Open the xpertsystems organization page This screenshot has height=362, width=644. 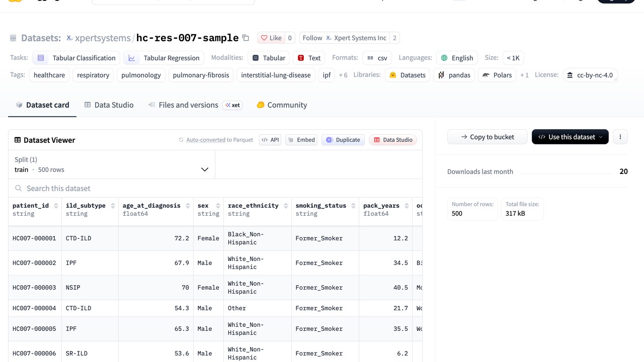(102, 38)
